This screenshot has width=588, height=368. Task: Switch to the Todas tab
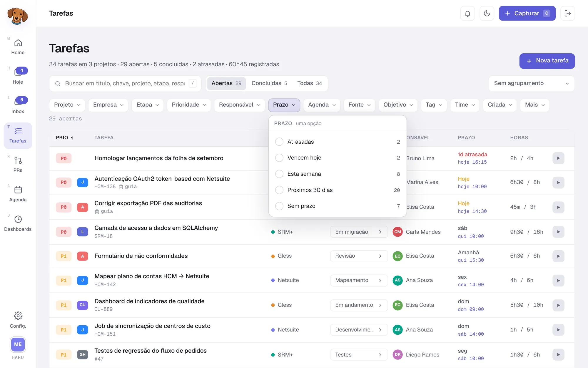pos(310,83)
